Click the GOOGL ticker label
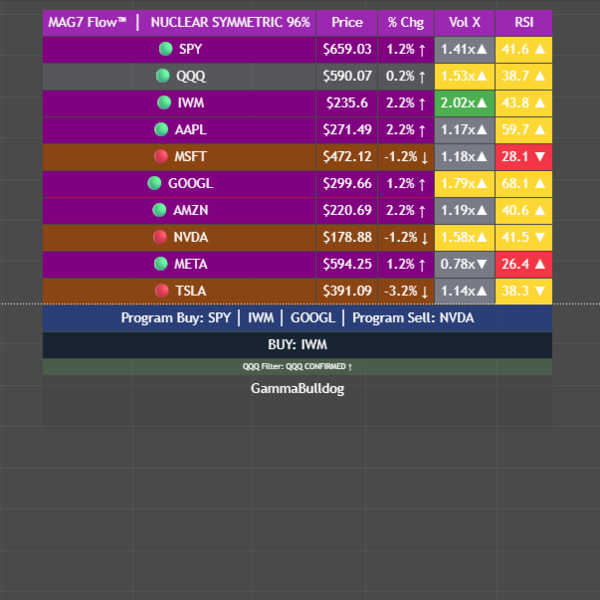 pos(191,183)
